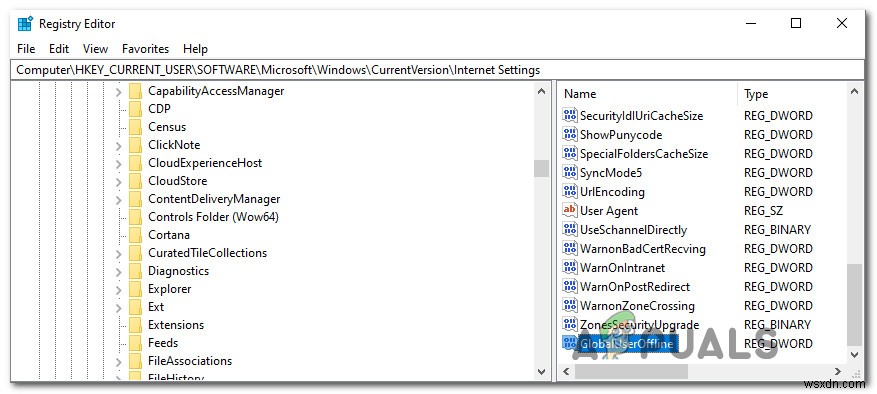Select the Extensions folder icon
This screenshot has height=394, width=877.
[135, 325]
